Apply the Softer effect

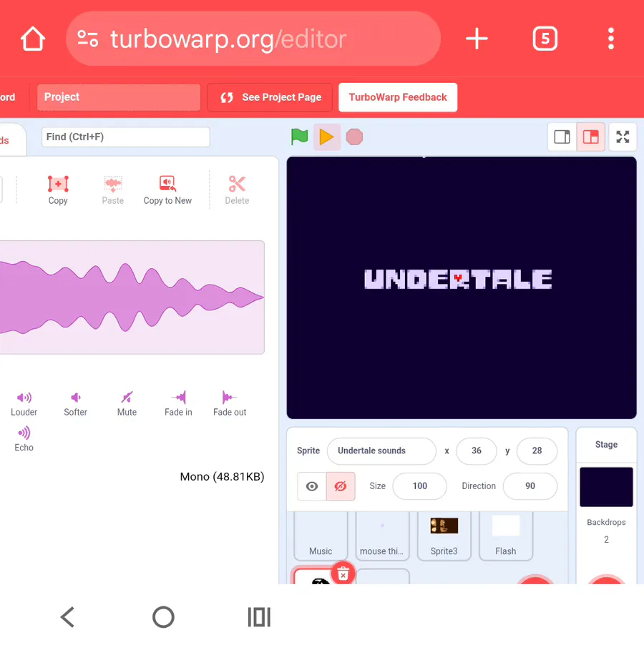click(x=76, y=404)
